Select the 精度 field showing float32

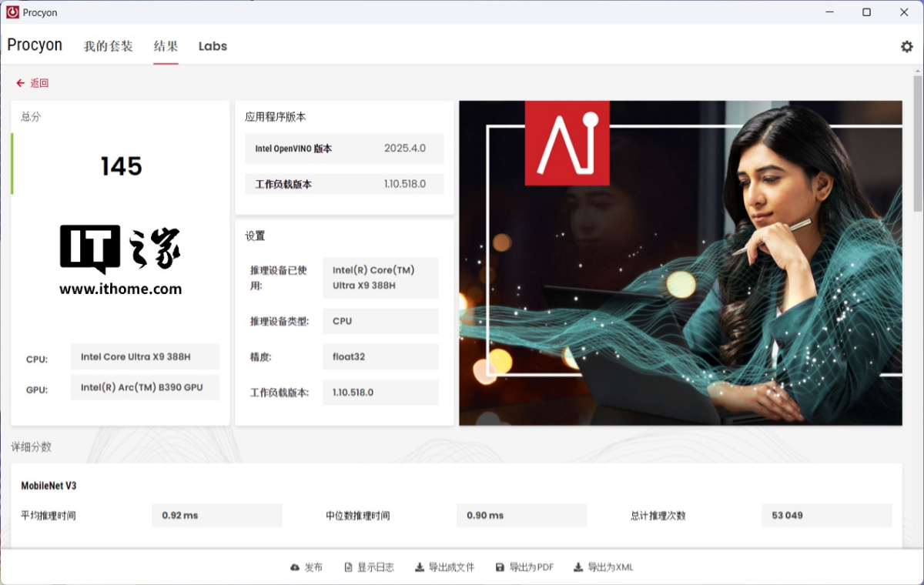380,356
